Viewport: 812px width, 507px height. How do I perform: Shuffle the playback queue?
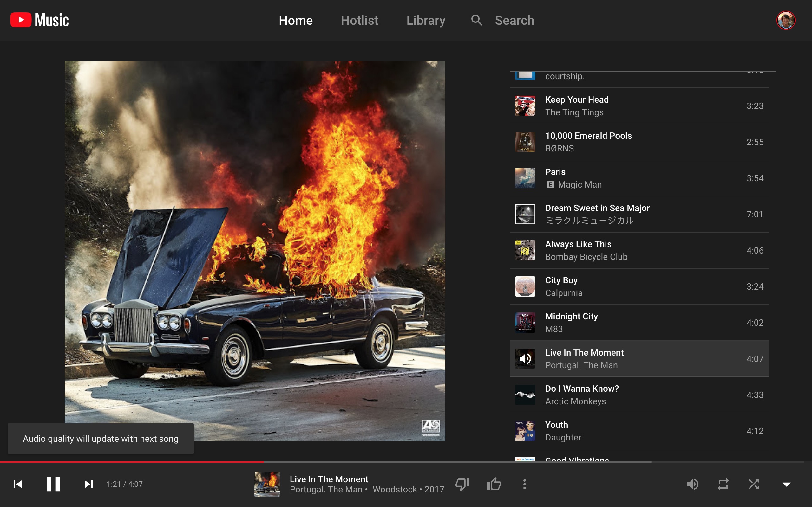coord(754,484)
